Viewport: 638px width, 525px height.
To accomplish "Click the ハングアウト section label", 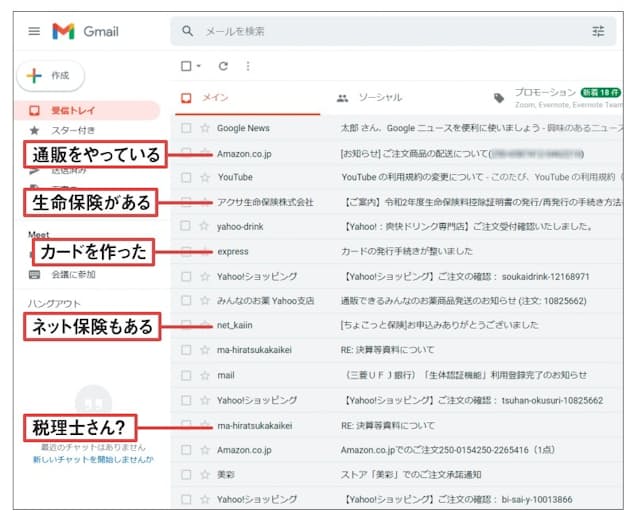I will [x=54, y=304].
